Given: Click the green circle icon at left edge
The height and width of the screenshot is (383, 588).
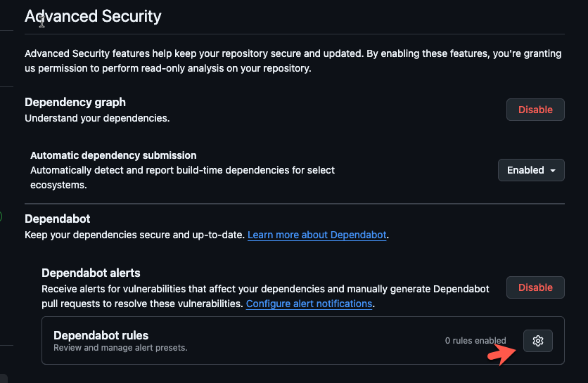Looking at the screenshot, I should tap(1, 216).
